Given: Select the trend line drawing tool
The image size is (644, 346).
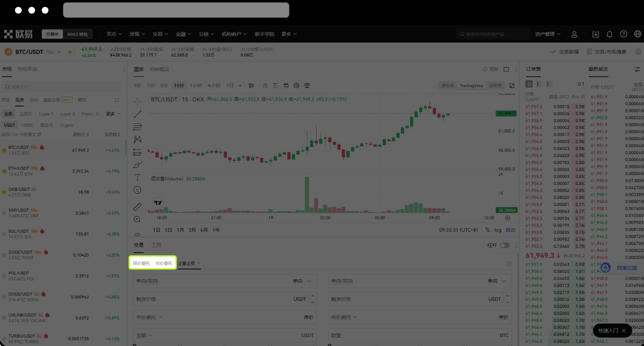Looking at the screenshot, I should point(137,114).
